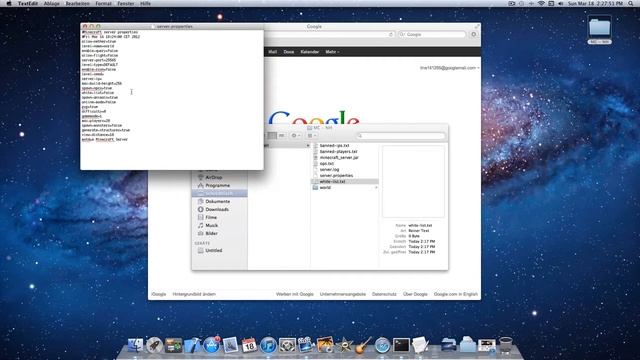Screen dimensions: 640x360
Task: Click the menu bar date and time
Action: click(595, 3)
